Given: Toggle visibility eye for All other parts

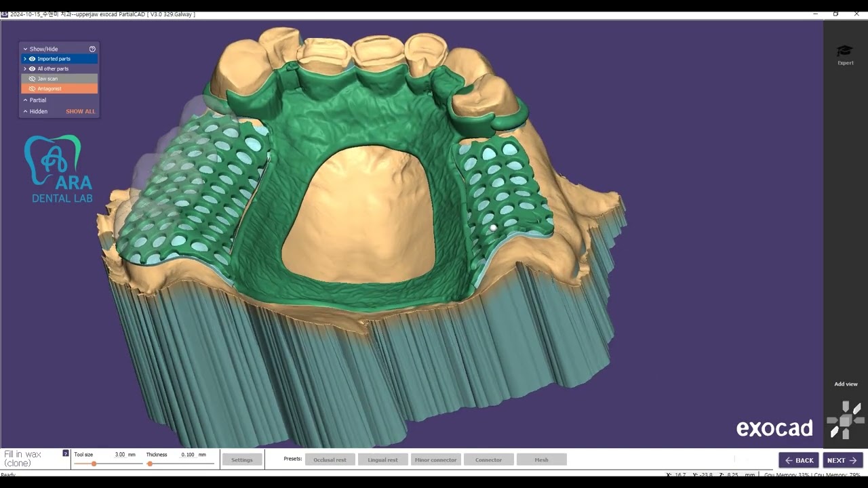Looking at the screenshot, I should (32, 68).
